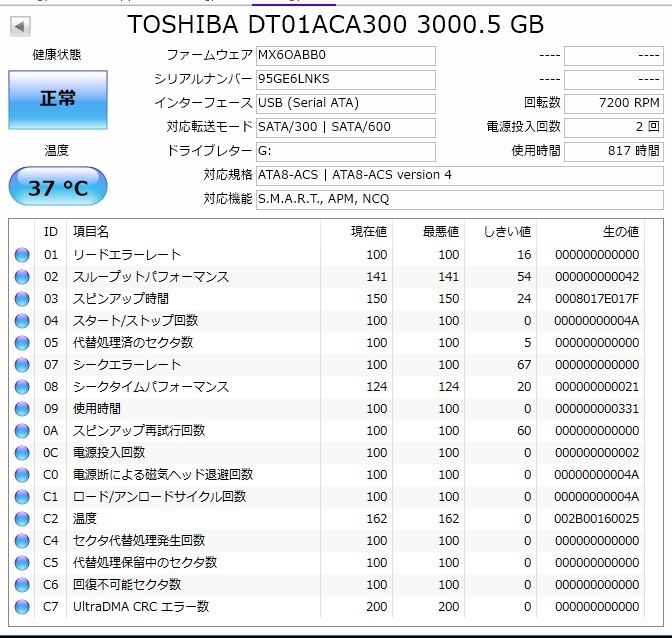
Task: Select the ロード/アンロードサイクル回数 attribute name
Action: (x=159, y=497)
